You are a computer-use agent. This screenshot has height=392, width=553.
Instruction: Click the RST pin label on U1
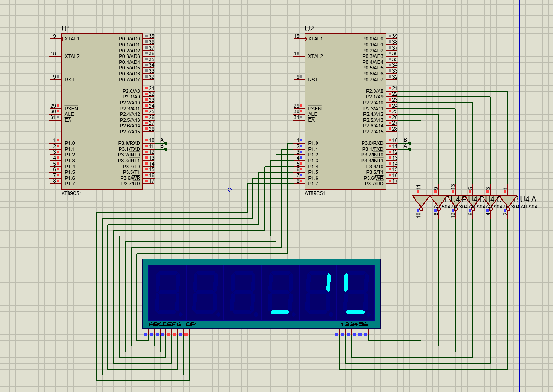click(x=69, y=80)
